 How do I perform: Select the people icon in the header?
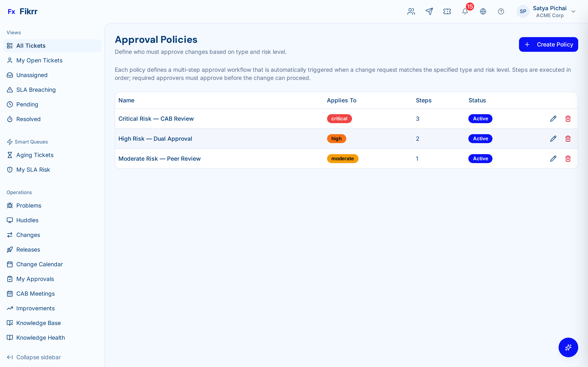tap(411, 11)
